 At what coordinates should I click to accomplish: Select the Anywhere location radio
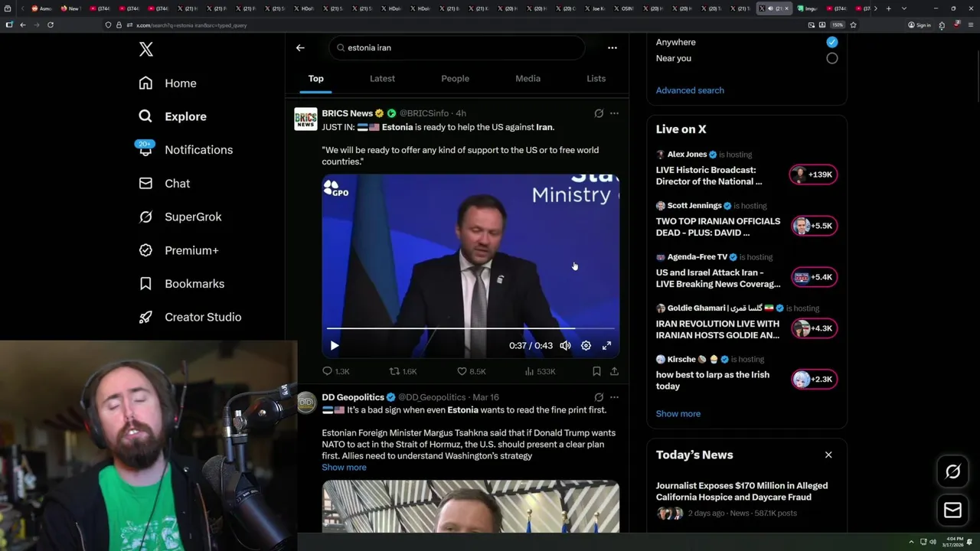(832, 42)
